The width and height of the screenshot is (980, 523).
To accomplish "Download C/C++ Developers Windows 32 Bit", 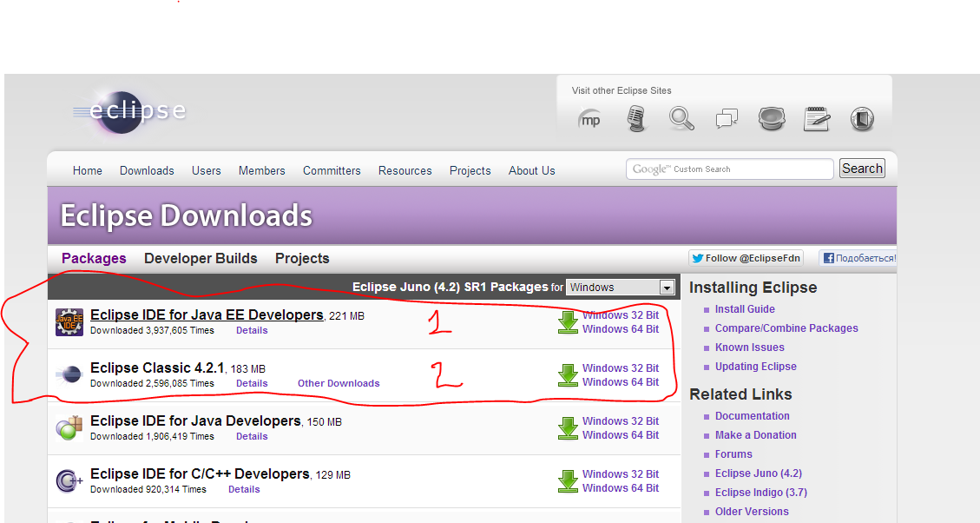I will 621,474.
